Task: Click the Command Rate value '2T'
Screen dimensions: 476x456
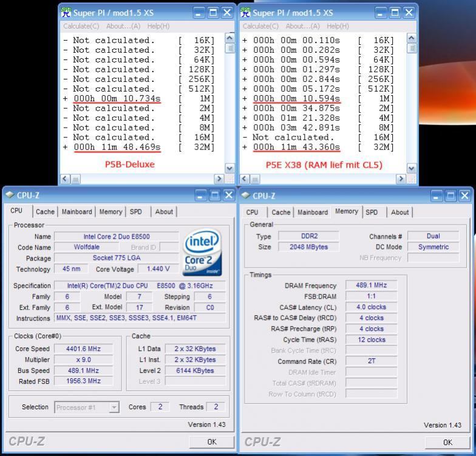Action: point(372,361)
